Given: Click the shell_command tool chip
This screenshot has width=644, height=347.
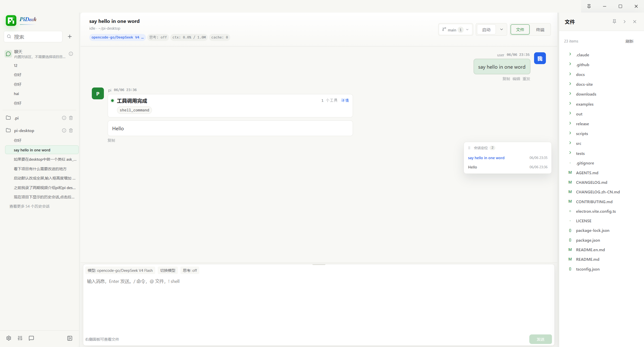Looking at the screenshot, I should coord(134,110).
